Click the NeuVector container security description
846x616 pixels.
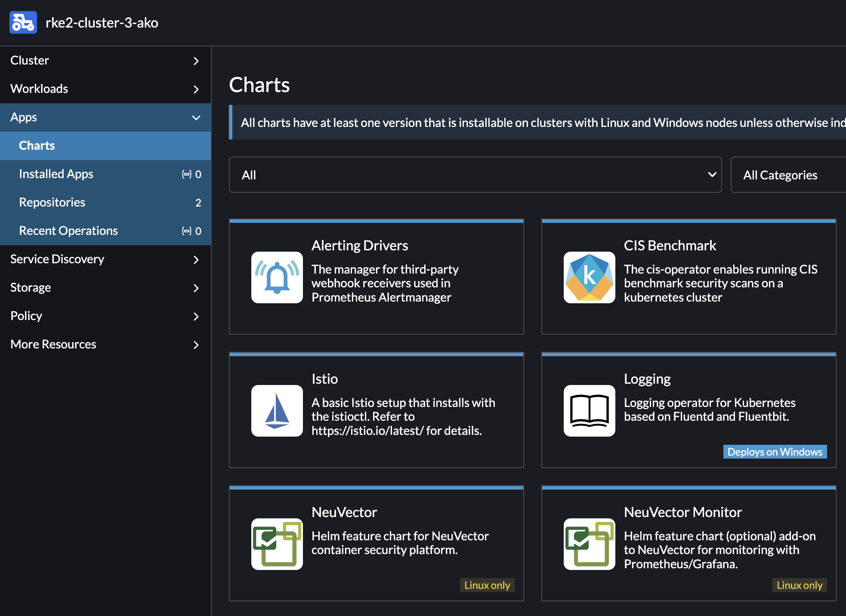(x=400, y=543)
